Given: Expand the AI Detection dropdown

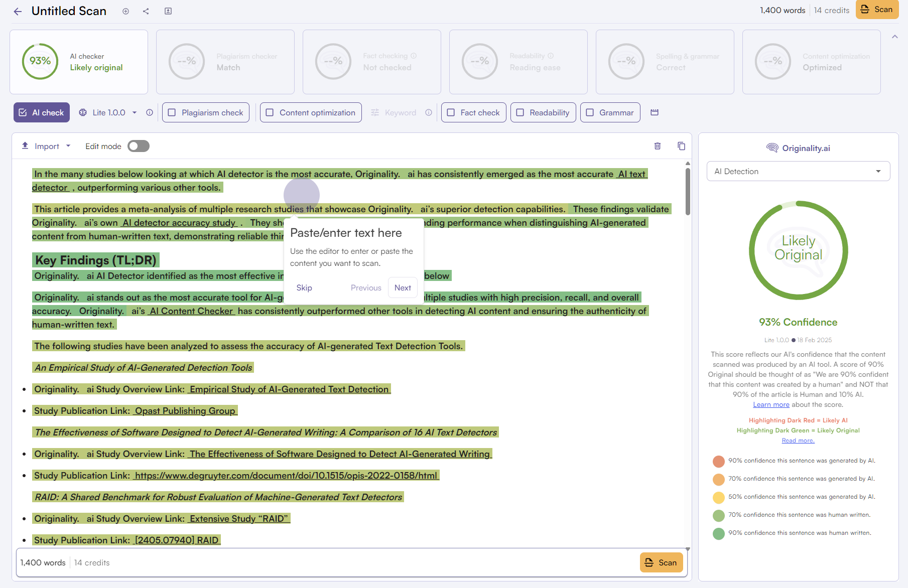Looking at the screenshot, I should point(798,171).
